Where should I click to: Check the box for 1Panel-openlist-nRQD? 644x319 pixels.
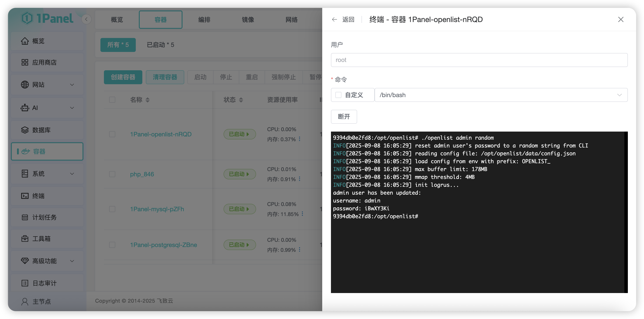[x=112, y=134]
